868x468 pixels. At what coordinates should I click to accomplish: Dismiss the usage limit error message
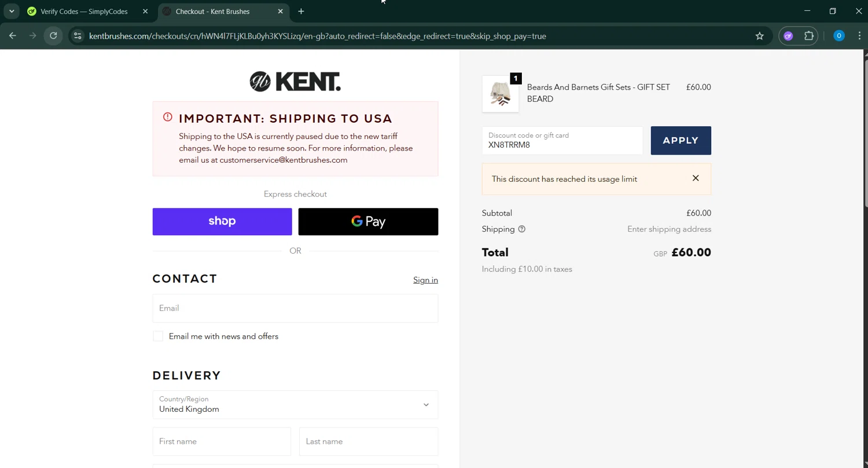coord(696,178)
